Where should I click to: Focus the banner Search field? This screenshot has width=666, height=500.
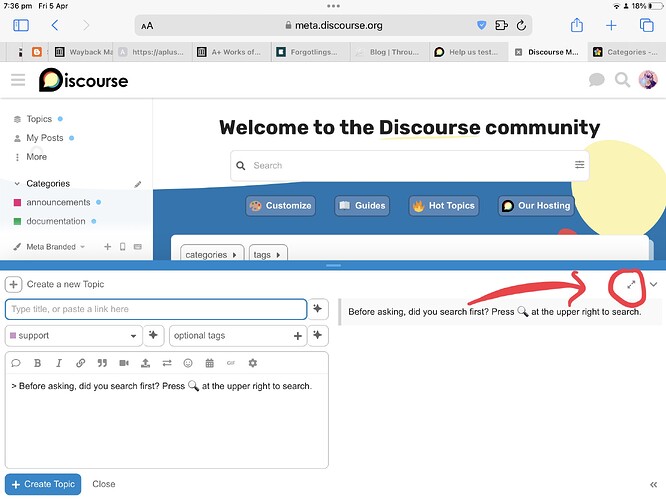(409, 166)
